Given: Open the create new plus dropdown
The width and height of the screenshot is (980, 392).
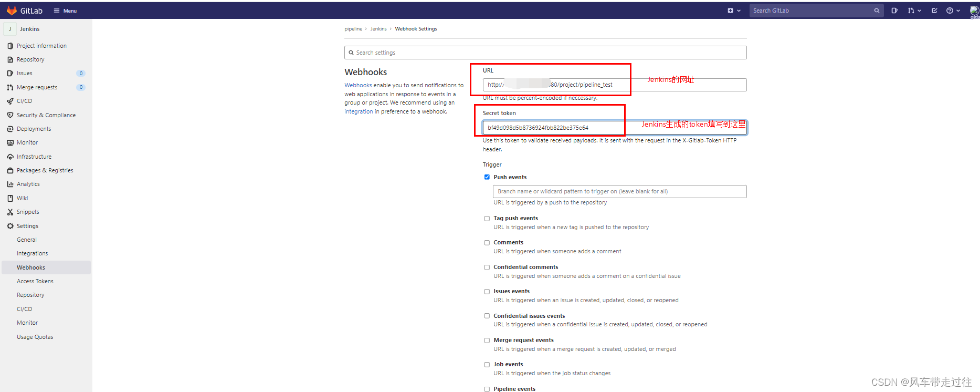Looking at the screenshot, I should coord(734,11).
